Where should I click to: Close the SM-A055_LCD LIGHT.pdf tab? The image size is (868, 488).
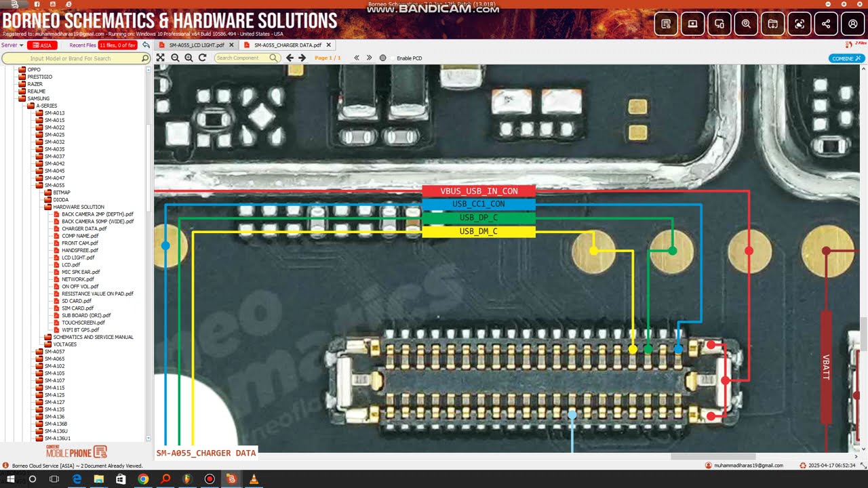[231, 45]
